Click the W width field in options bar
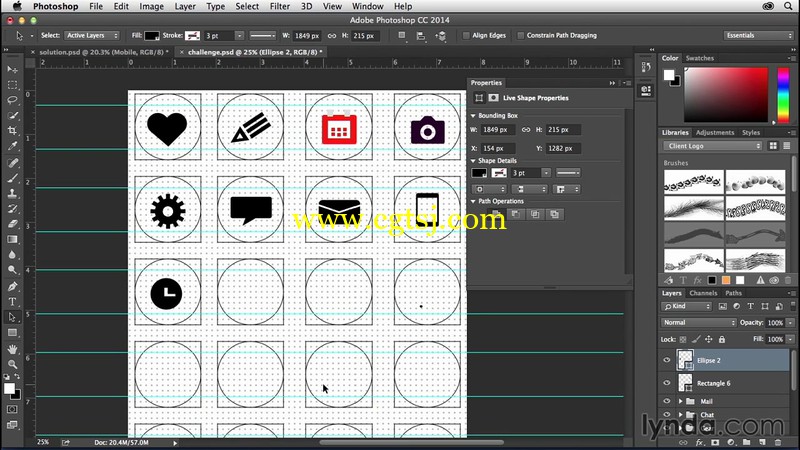The height and width of the screenshot is (450, 800). pyautogui.click(x=307, y=36)
